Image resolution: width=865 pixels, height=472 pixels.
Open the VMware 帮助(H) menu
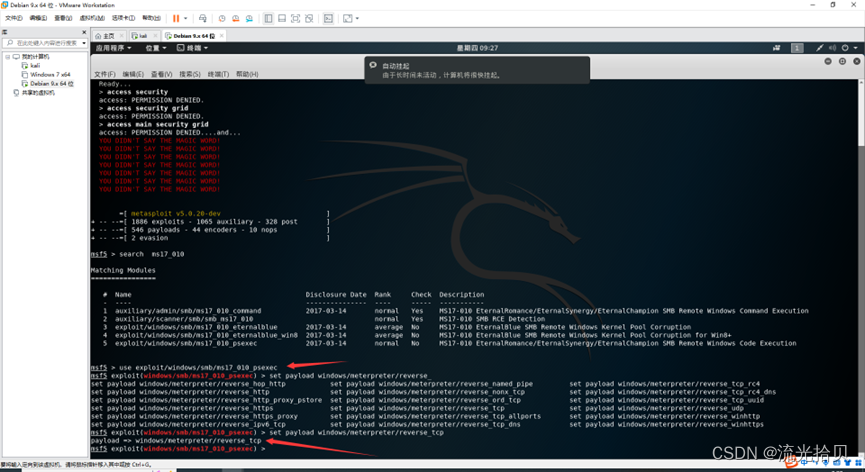point(151,18)
